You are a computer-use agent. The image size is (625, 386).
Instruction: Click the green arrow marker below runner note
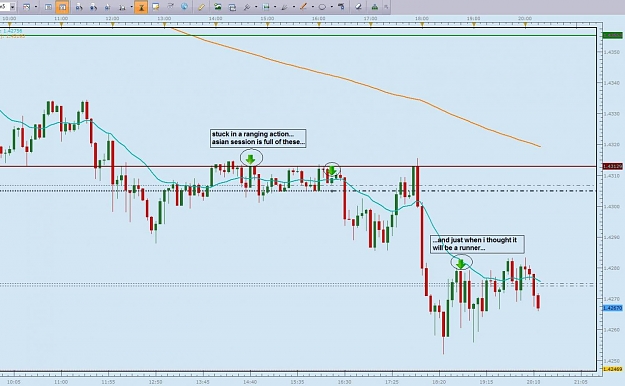coord(461,264)
